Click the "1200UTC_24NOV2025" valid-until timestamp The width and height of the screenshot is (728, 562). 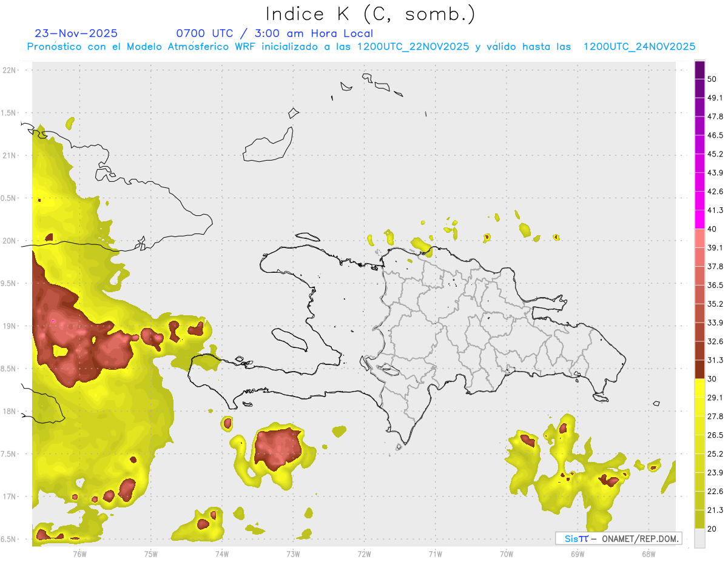(639, 47)
